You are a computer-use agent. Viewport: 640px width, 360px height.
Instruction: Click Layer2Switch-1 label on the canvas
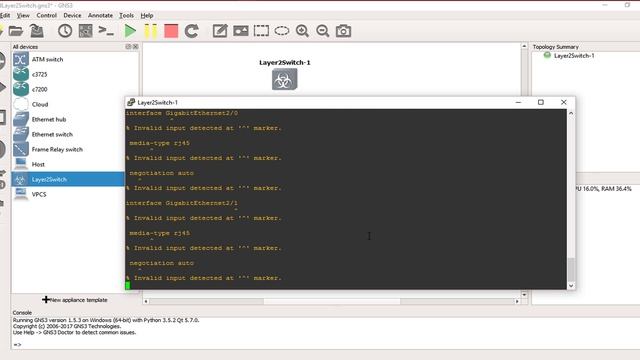tap(284, 62)
